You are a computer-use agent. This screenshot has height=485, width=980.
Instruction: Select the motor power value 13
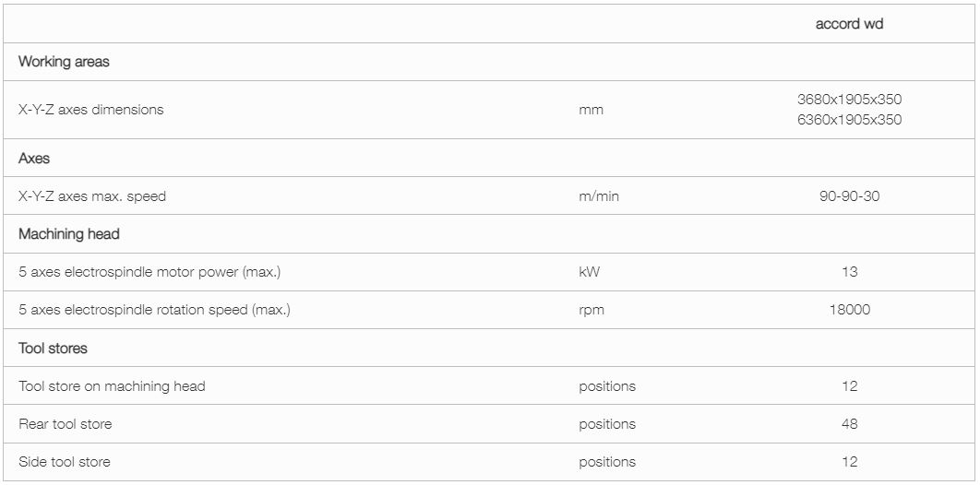coord(849,272)
